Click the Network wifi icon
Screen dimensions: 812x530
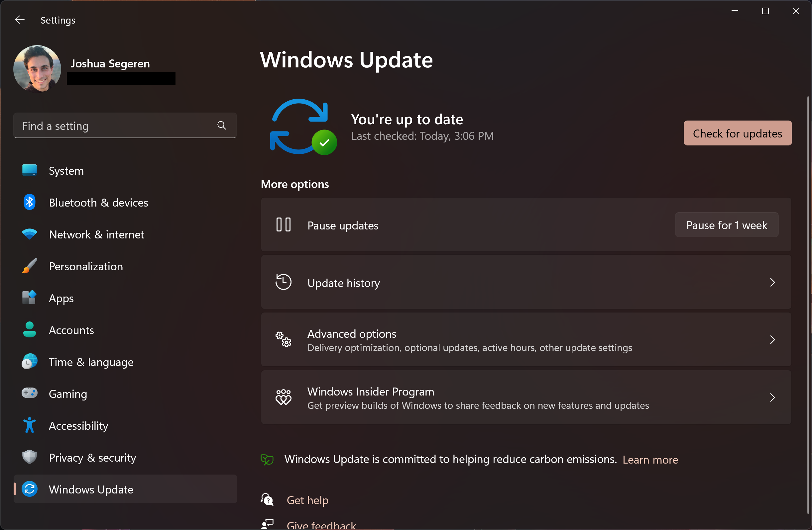click(29, 234)
